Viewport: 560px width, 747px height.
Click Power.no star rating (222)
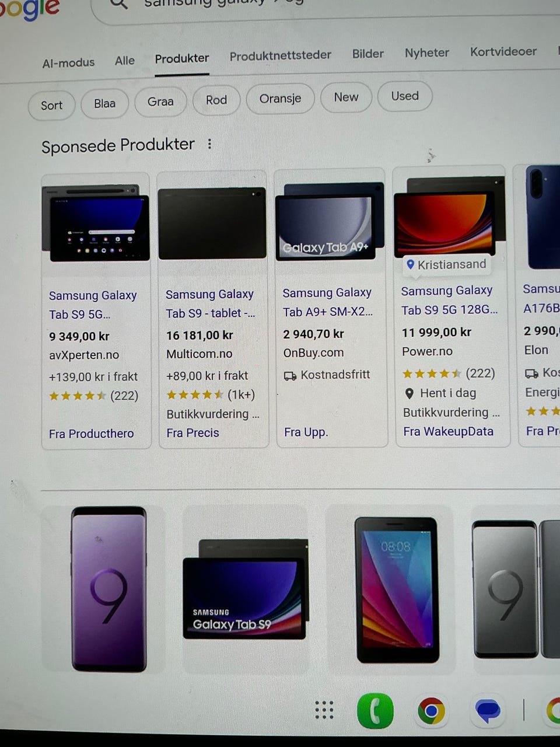coord(448,373)
